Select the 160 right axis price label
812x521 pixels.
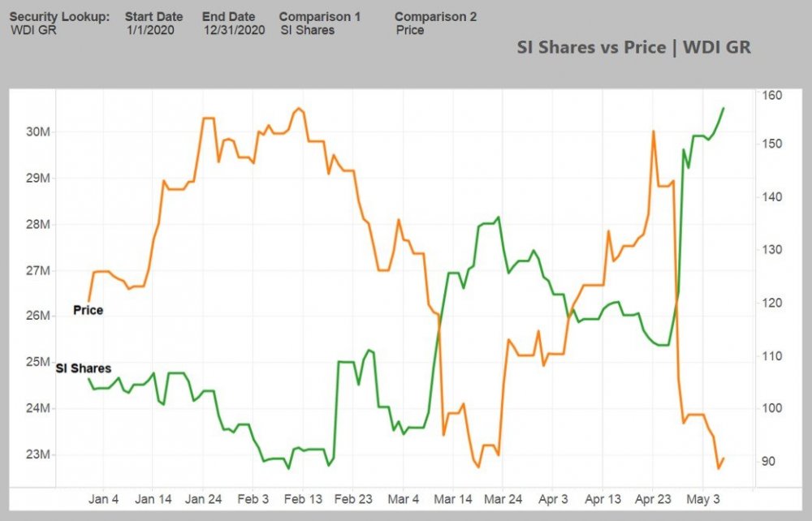pos(771,96)
